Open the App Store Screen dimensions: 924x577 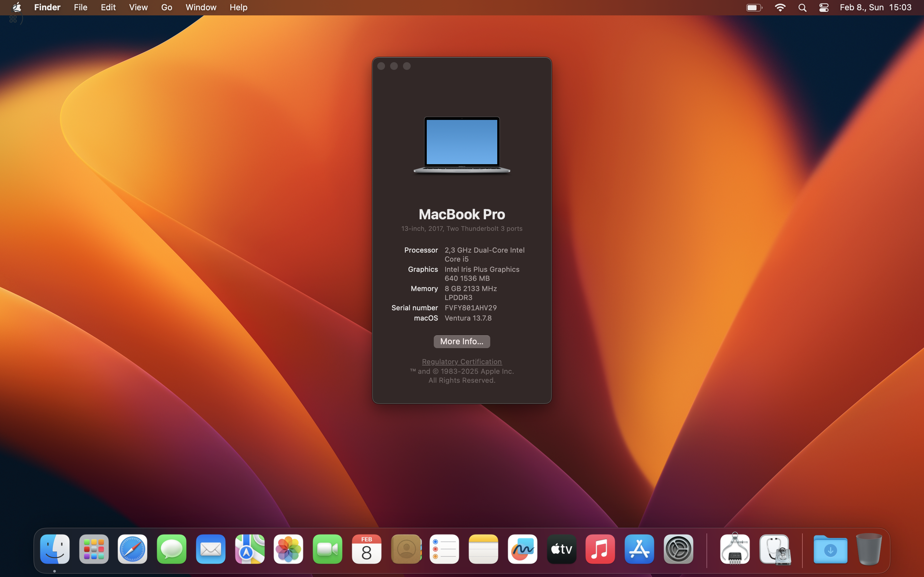[x=639, y=549]
